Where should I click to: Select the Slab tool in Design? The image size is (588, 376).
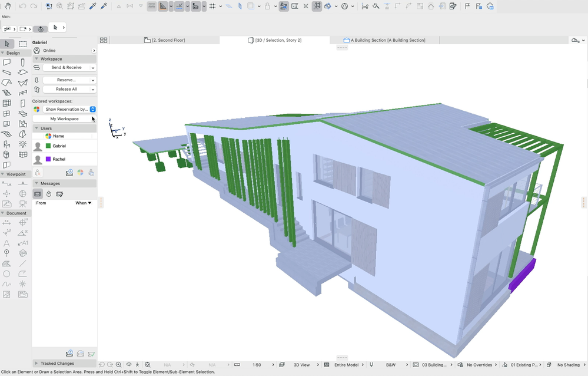click(23, 72)
